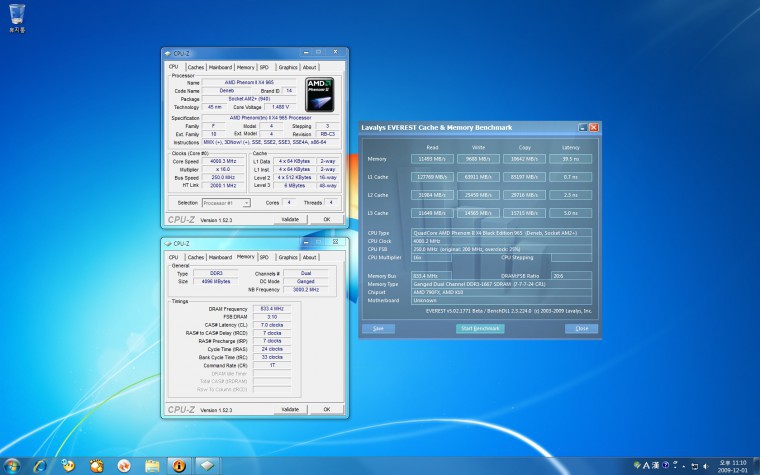Open the red-orange round taskbar icon
This screenshot has height=475, width=760.
point(124,466)
